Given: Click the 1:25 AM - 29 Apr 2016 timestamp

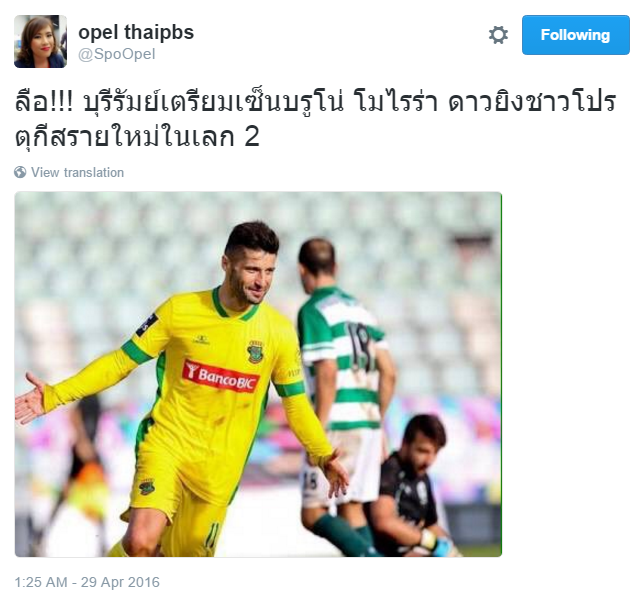Looking at the screenshot, I should (87, 582).
